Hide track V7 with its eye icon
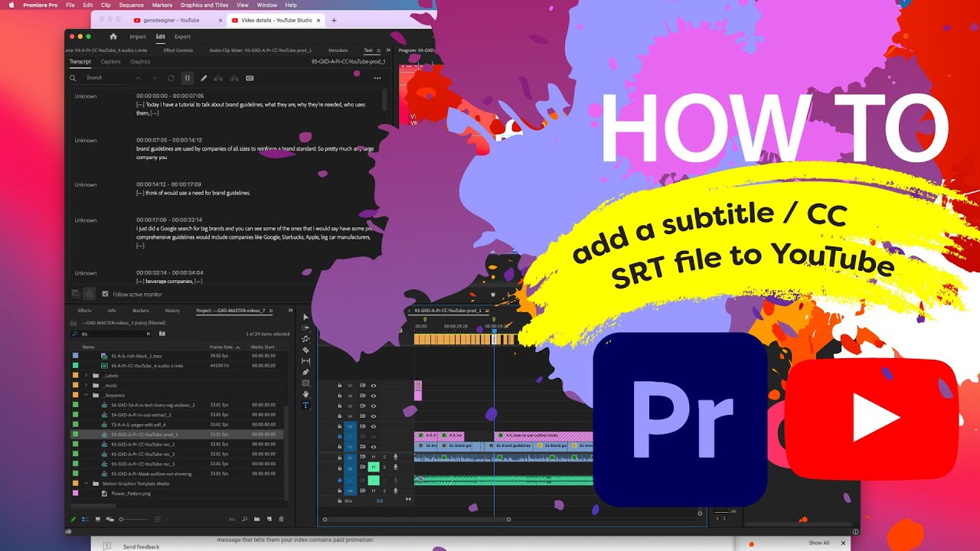The image size is (980, 551). click(374, 386)
